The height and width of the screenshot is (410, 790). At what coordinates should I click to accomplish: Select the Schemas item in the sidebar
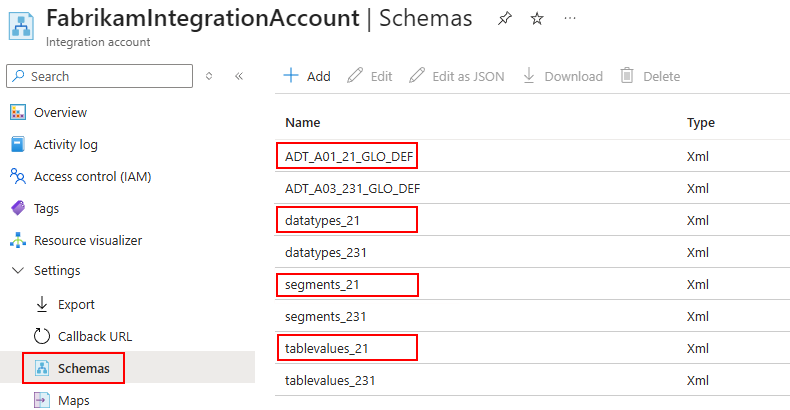coord(83,368)
